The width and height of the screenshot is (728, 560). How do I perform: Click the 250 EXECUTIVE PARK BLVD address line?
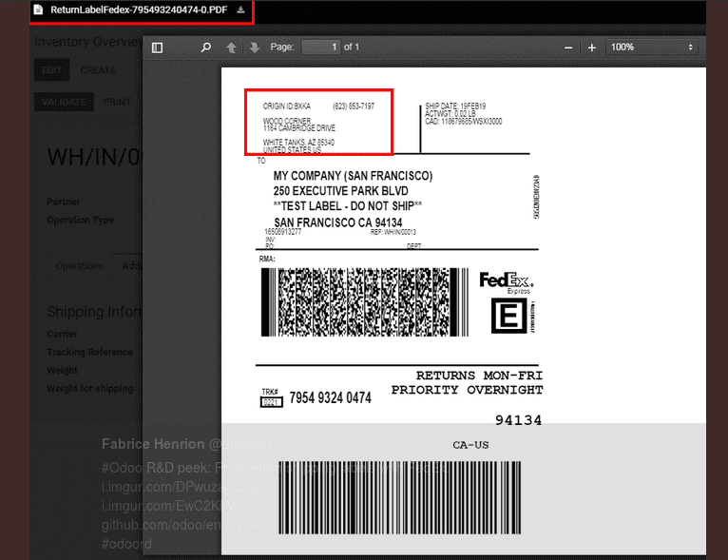[x=341, y=191]
